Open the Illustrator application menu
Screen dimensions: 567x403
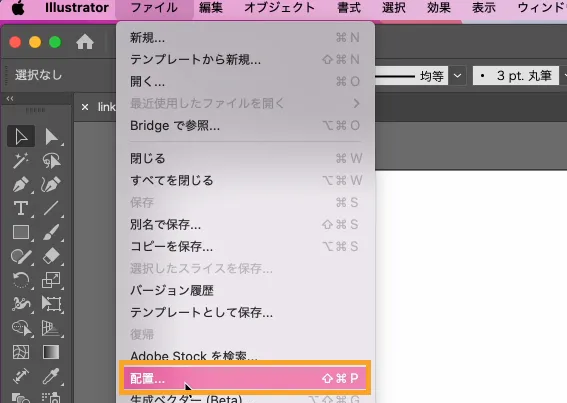click(77, 8)
